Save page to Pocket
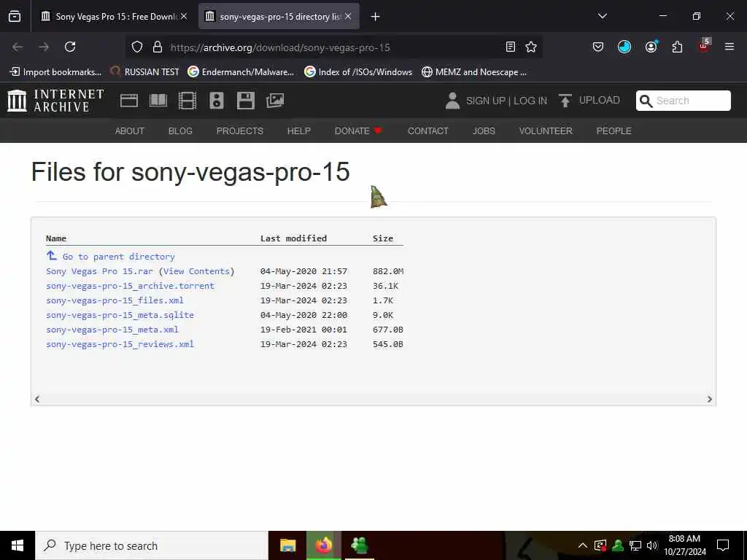This screenshot has height=560, width=747. [598, 47]
